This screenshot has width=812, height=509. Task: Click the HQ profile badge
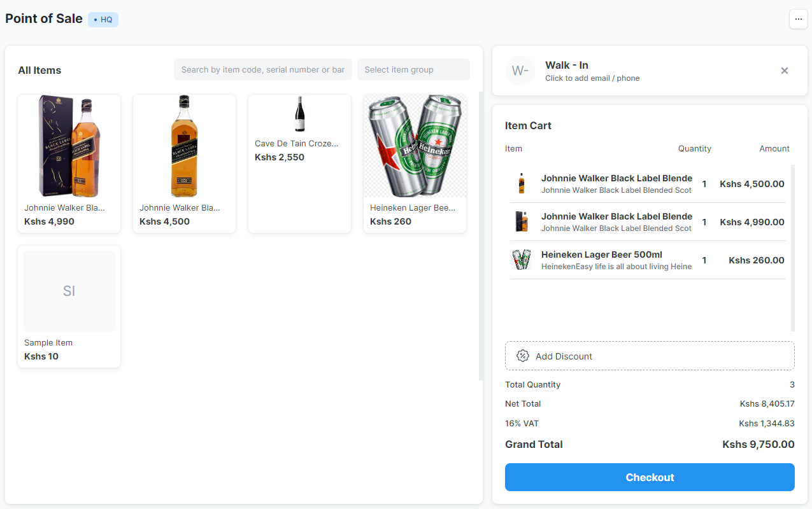(103, 20)
